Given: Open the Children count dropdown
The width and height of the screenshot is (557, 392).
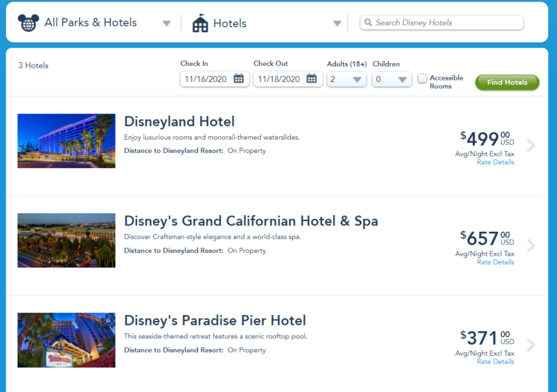Looking at the screenshot, I should [392, 79].
